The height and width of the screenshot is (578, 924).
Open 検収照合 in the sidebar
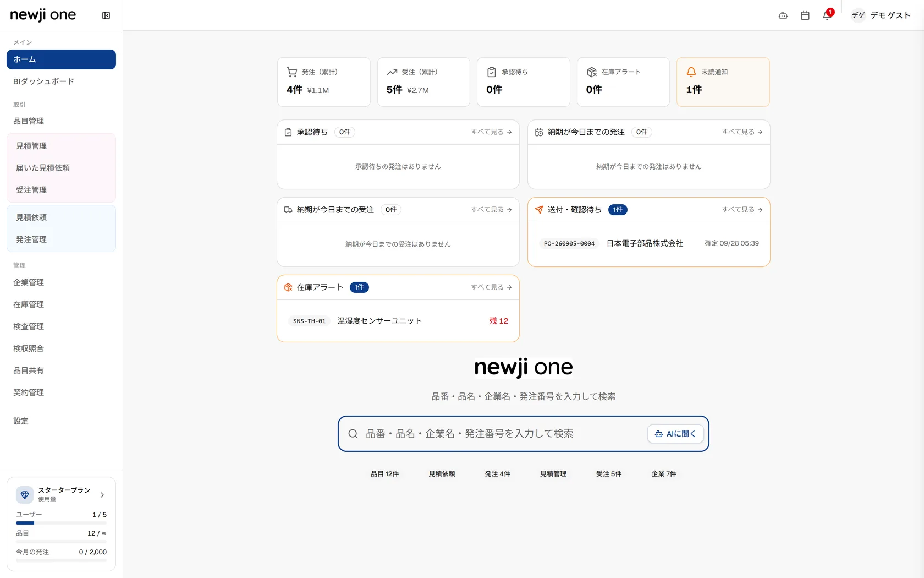tap(61, 348)
